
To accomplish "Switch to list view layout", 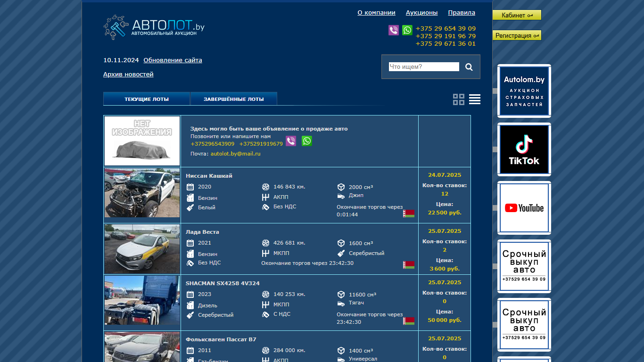I will tap(475, 99).
